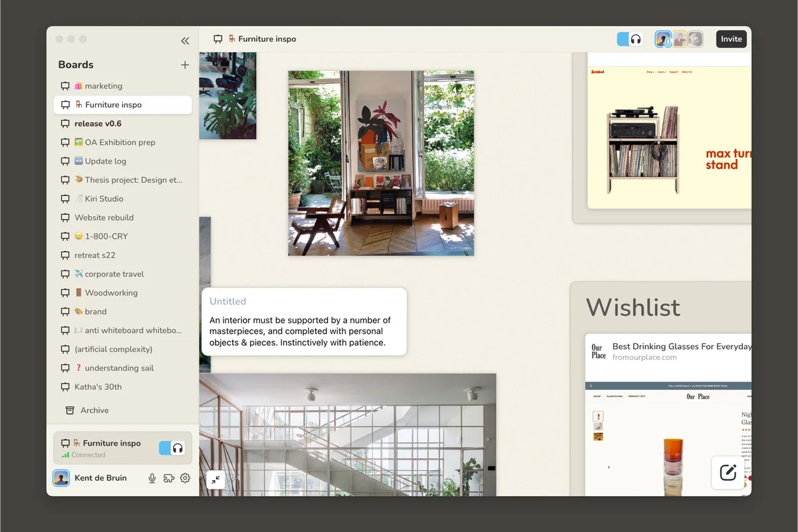798x532 pixels.
Task: Add a new board with plus icon
Action: tap(185, 65)
